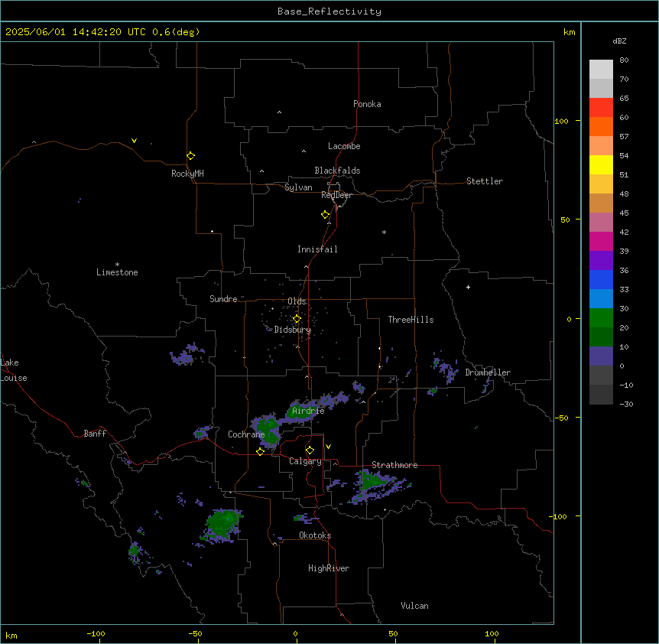Pick the white 80-70 dBZ legend swatch
This screenshot has height=644, width=659.
click(601, 69)
